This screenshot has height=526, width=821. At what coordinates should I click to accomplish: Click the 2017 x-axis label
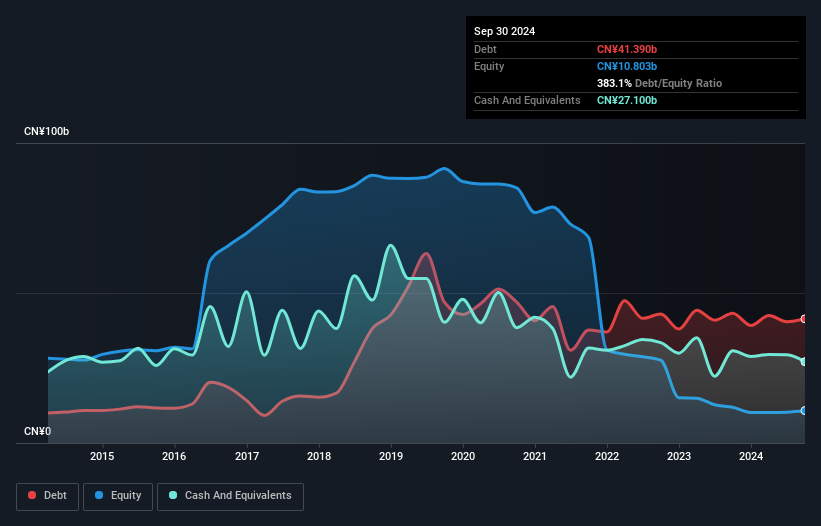[247, 456]
